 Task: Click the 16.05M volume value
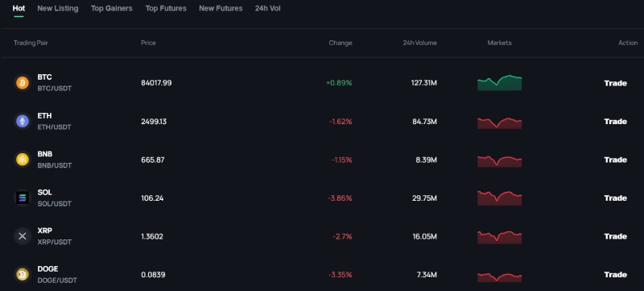(x=425, y=236)
